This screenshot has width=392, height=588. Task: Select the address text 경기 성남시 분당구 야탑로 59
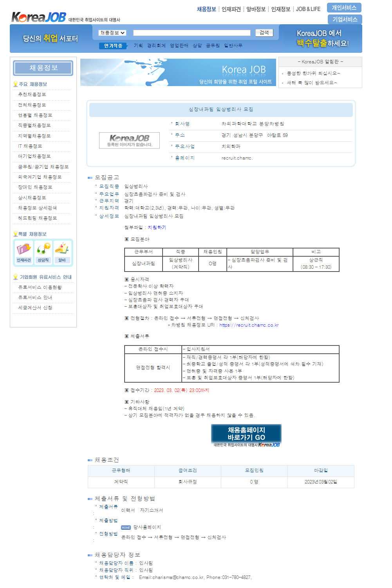tap(255, 135)
